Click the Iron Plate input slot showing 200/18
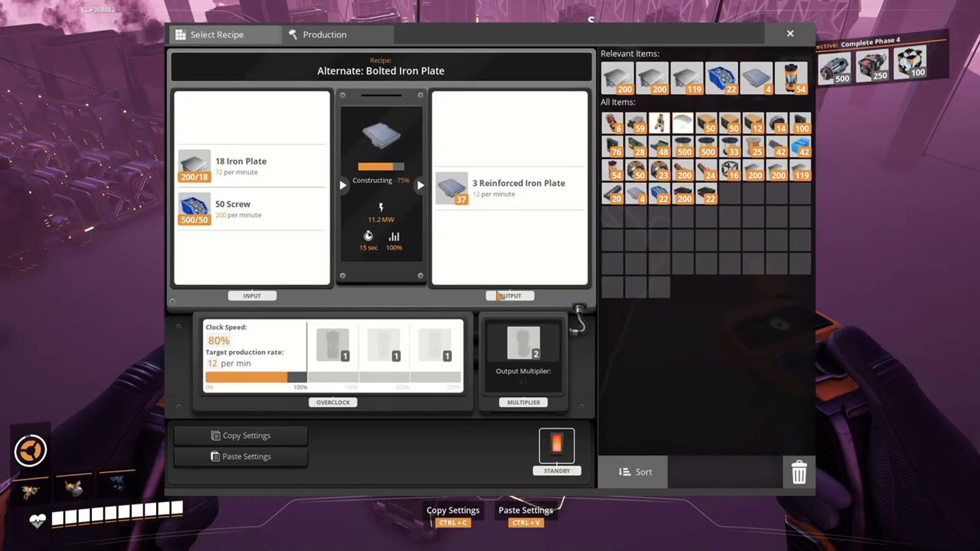This screenshot has height=551, width=980. point(195,166)
